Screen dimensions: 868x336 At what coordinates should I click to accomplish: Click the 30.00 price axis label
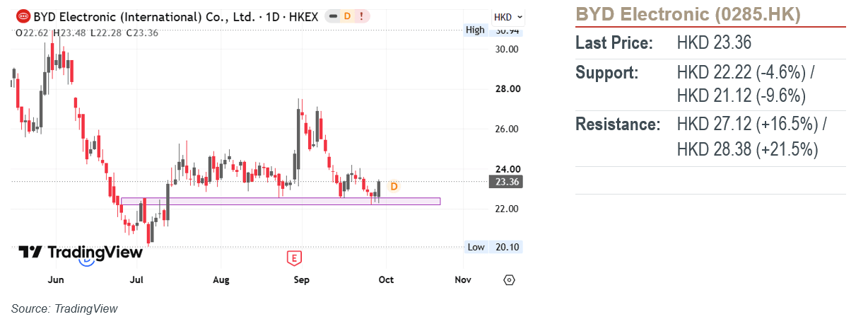point(508,49)
